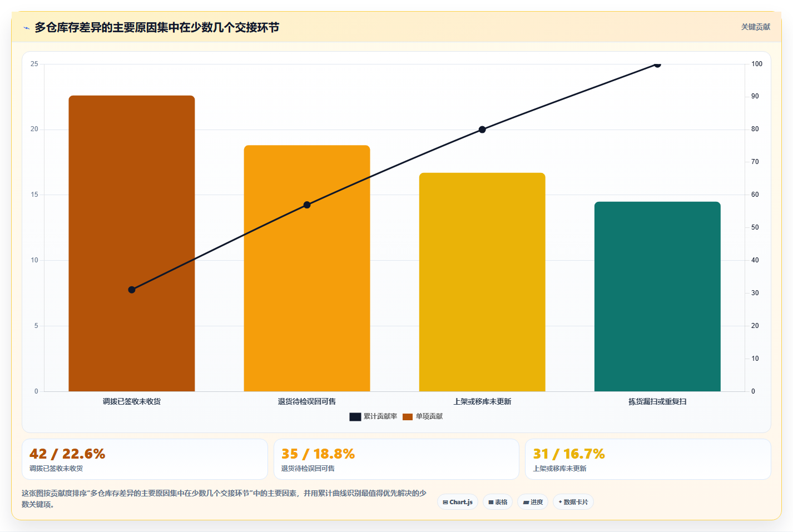Click the icon in the 数据卡片 tag

[561, 502]
